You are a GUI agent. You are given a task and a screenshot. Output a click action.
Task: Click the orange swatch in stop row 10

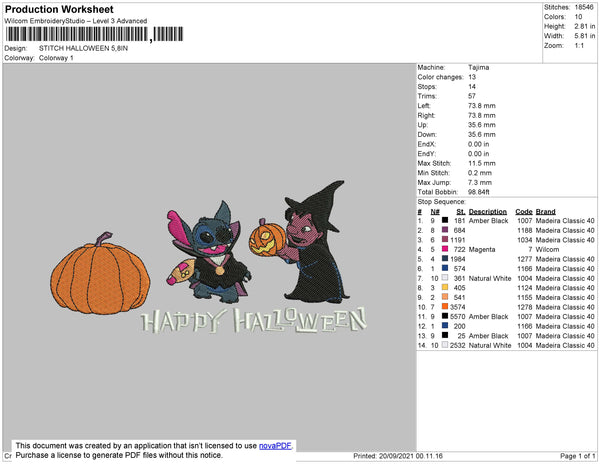(x=445, y=306)
